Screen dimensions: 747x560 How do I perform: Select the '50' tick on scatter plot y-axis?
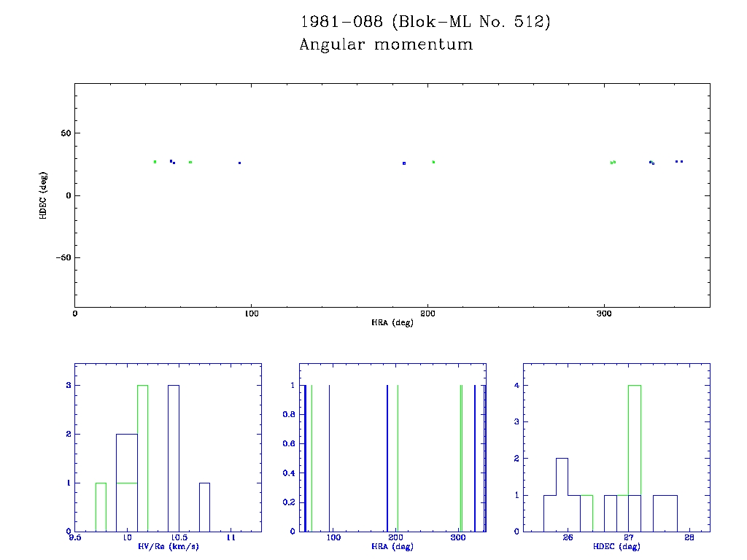point(66,133)
